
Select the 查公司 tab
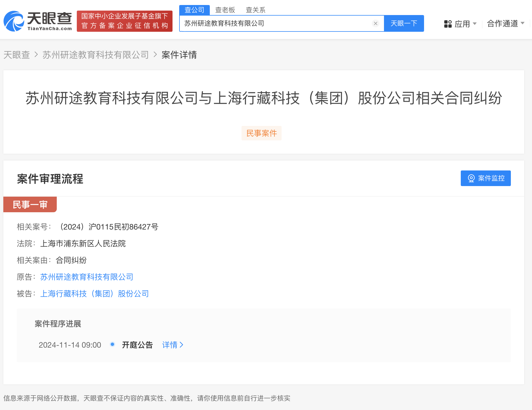tap(194, 10)
